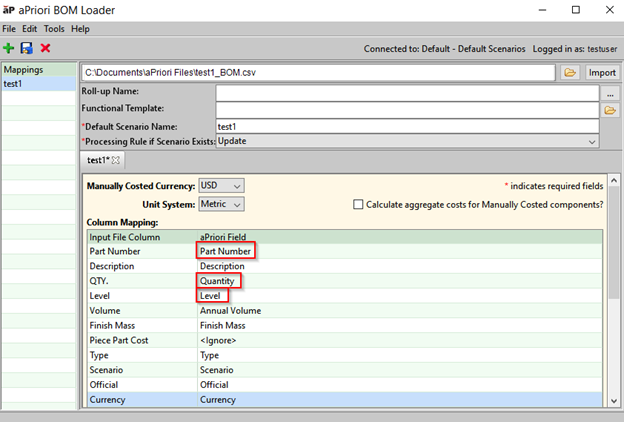Click the Default Scenario Name input field
The height and width of the screenshot is (422, 624).
coord(406,126)
